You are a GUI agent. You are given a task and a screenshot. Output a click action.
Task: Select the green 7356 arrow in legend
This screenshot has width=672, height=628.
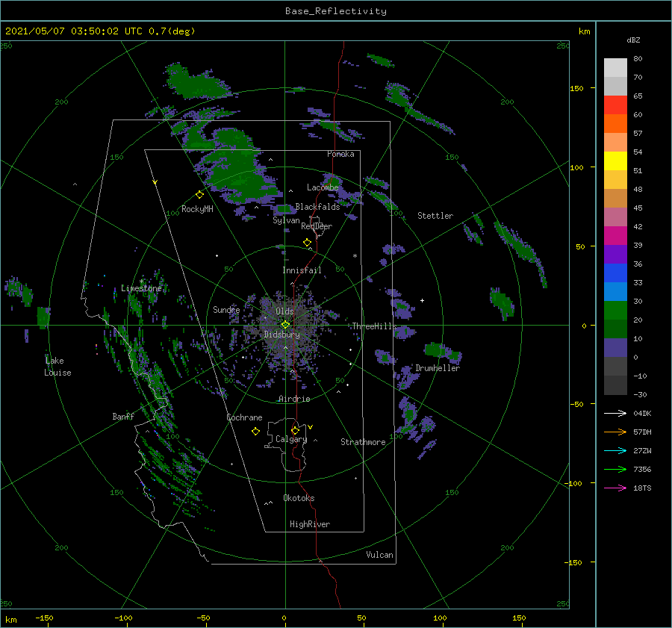pos(615,470)
